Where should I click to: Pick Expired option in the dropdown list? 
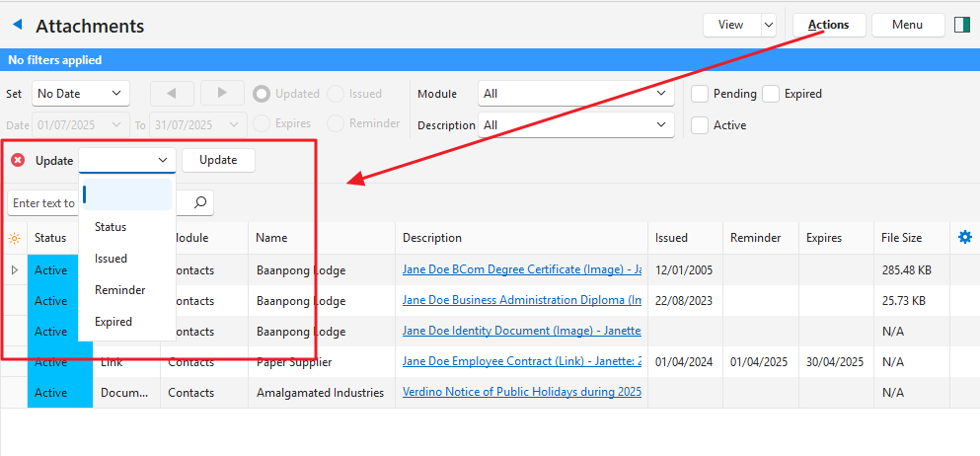[x=113, y=322]
